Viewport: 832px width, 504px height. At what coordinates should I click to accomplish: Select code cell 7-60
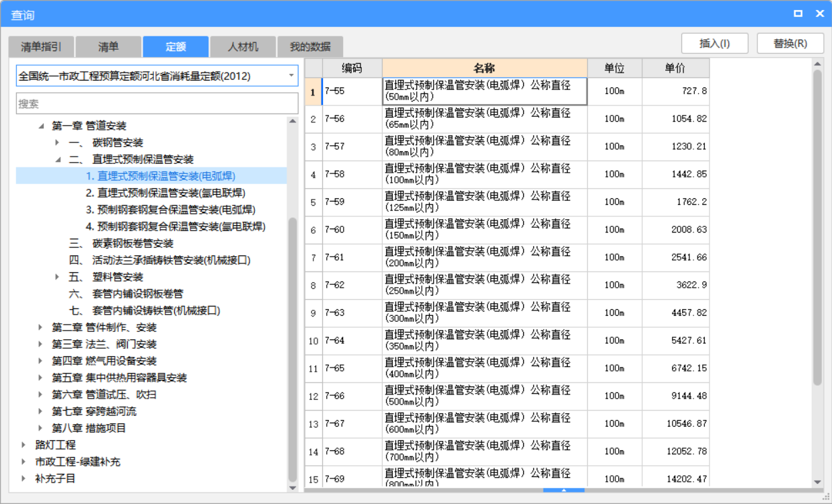pyautogui.click(x=352, y=230)
